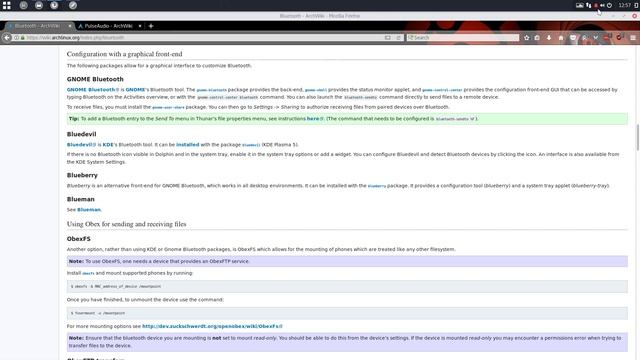Follow the KDE link under Bluedevil
This screenshot has width=640, height=360.
coord(108,144)
